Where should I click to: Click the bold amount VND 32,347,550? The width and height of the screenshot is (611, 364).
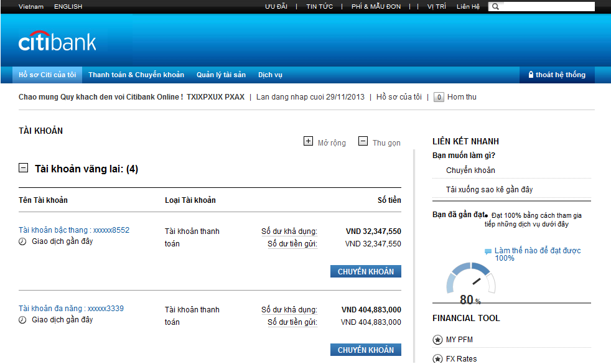(x=373, y=231)
